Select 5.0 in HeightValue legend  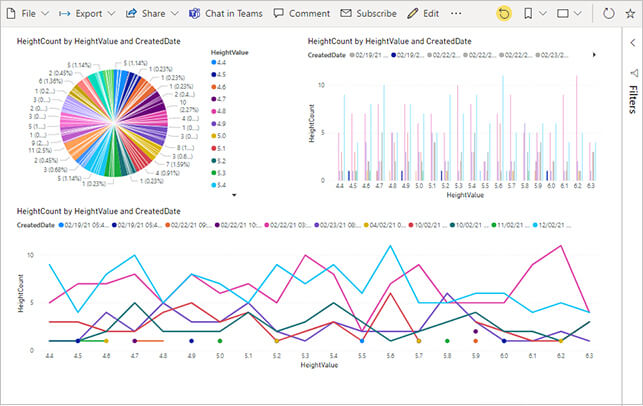click(218, 136)
